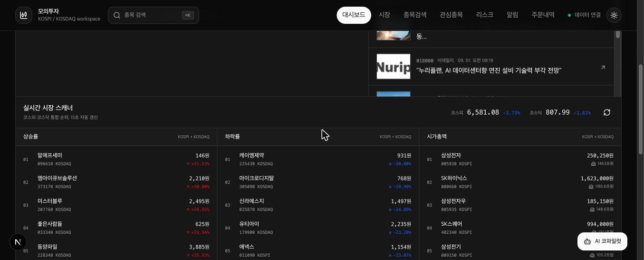Select 알에프세미 in the 상승률 list
This screenshot has height=260, width=644.
[x=116, y=159]
